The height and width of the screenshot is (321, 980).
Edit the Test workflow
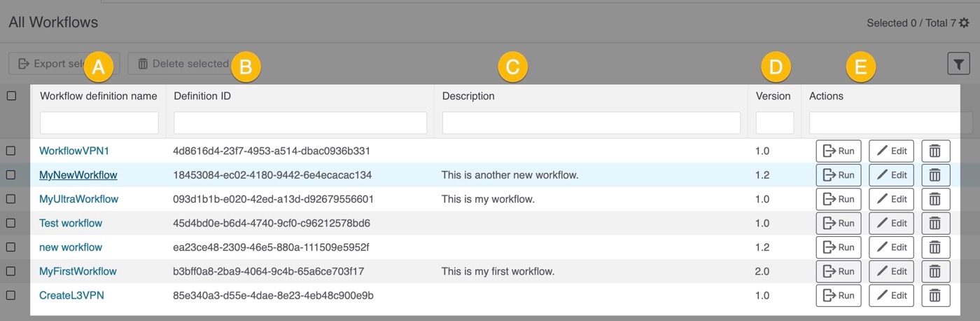tap(892, 223)
